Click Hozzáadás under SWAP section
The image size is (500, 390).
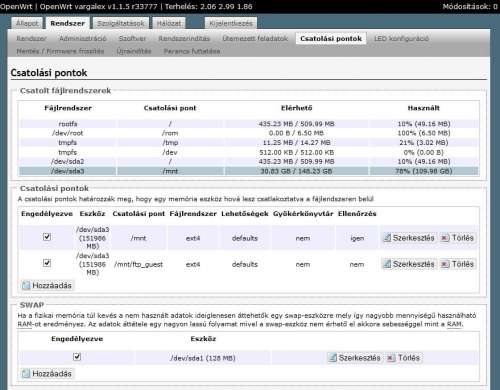pos(47,373)
